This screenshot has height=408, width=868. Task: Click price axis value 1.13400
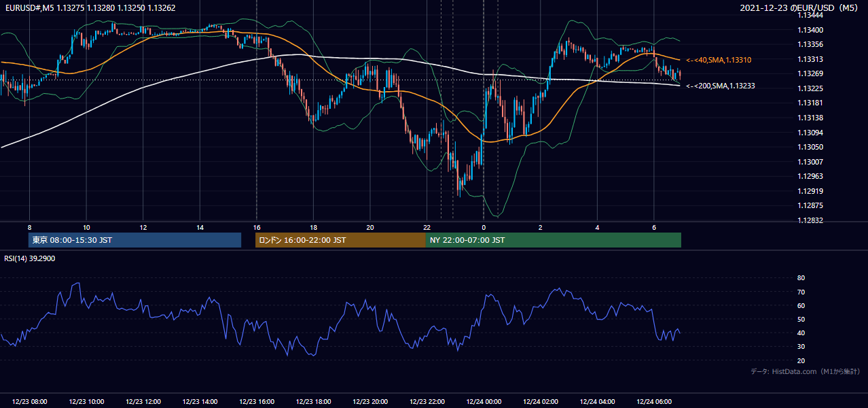[x=810, y=30]
